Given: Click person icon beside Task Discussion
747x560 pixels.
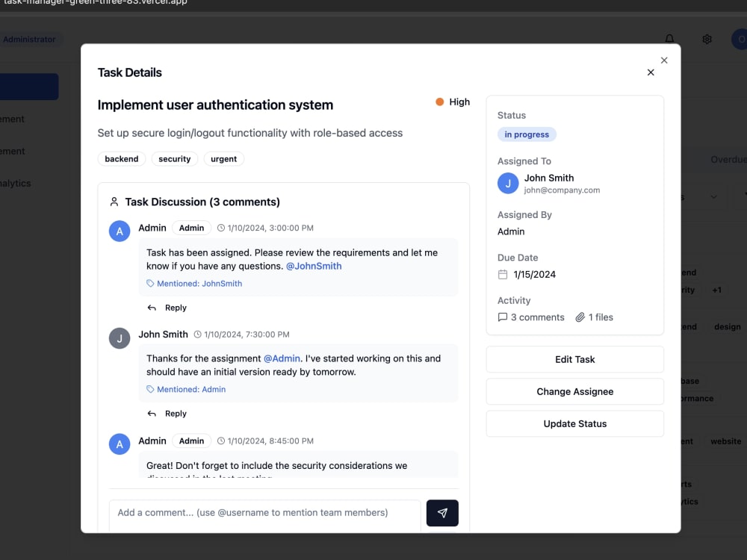Looking at the screenshot, I should (114, 202).
